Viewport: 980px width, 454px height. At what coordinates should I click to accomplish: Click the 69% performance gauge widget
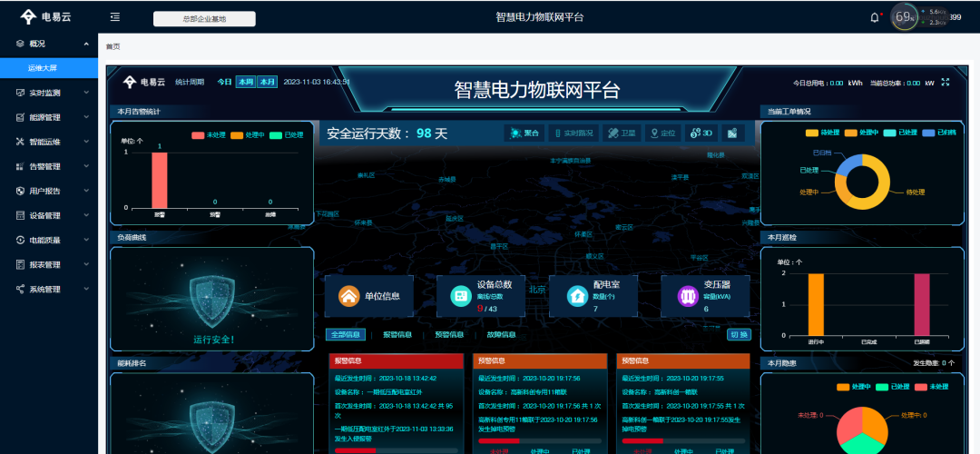[904, 17]
